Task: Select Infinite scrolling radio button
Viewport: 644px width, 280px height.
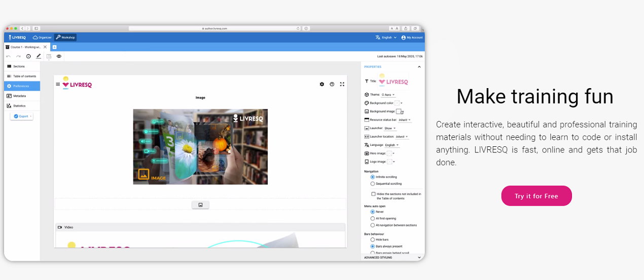Action: (x=373, y=177)
